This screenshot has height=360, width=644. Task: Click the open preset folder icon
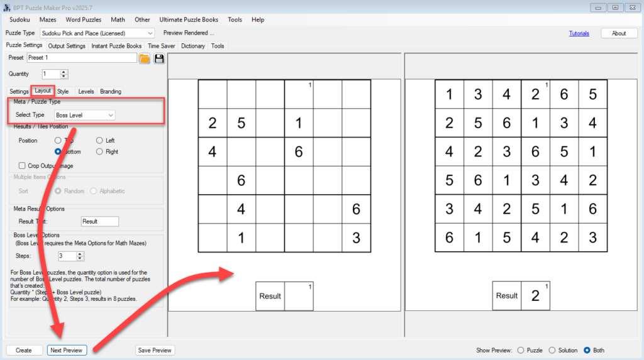145,58
